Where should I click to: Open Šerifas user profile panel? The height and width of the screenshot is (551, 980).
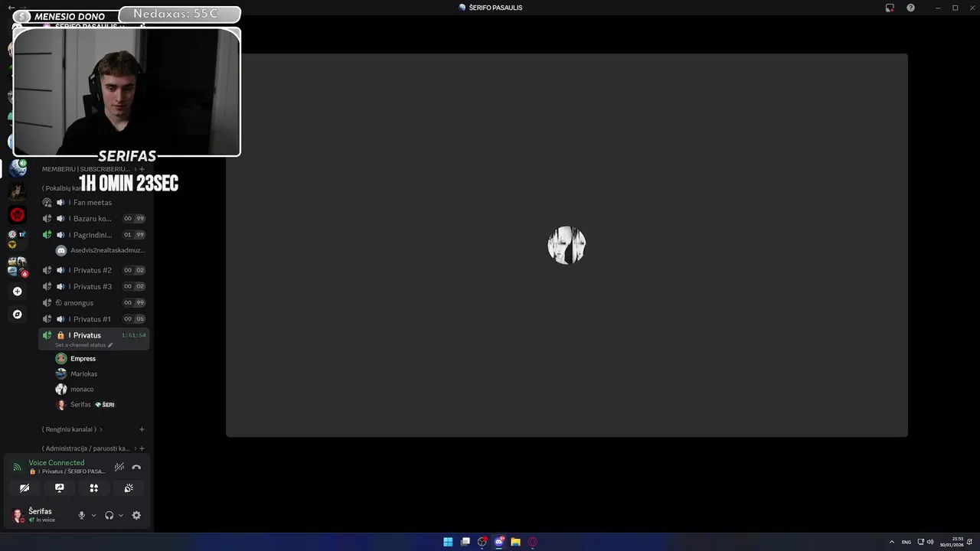(40, 515)
